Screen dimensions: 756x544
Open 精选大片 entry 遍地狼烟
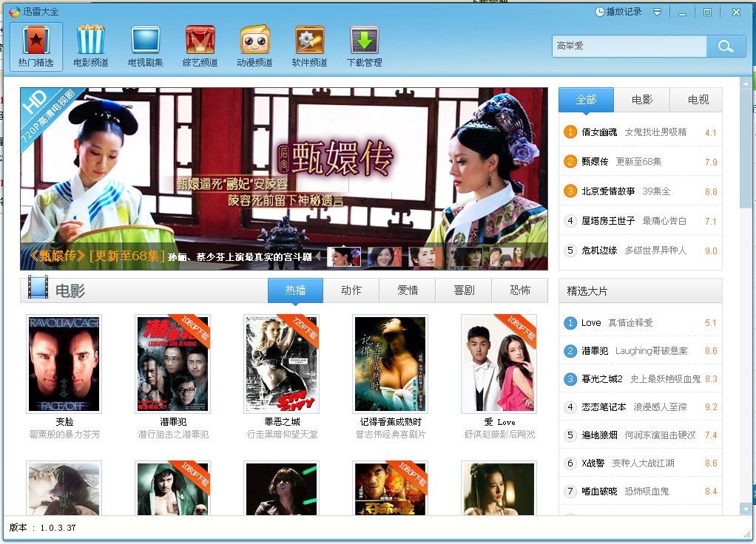pyautogui.click(x=641, y=435)
